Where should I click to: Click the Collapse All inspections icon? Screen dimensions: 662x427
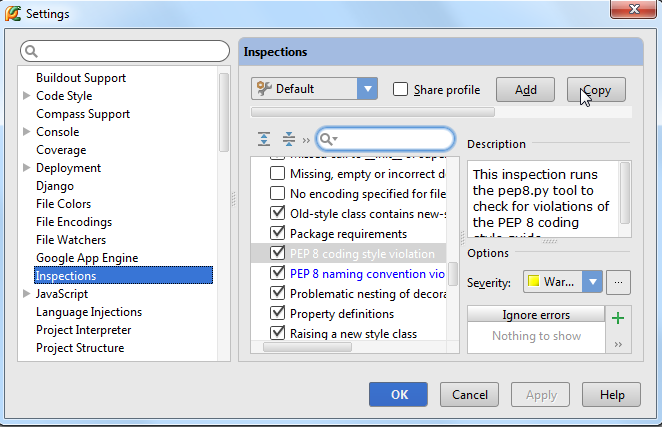288,139
